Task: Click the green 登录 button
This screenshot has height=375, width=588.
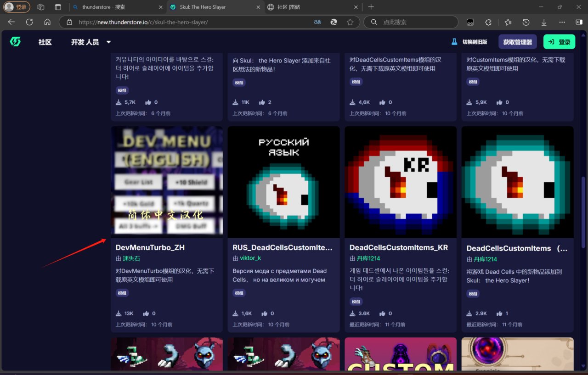Action: point(559,42)
